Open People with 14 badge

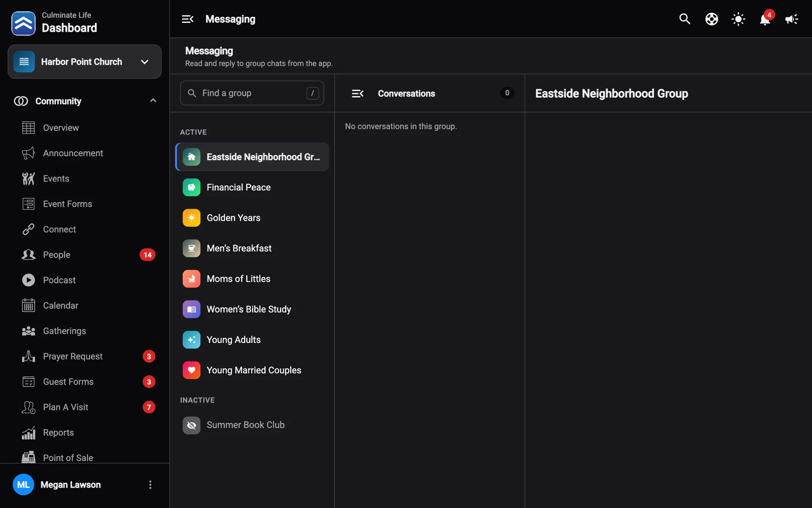pos(85,255)
